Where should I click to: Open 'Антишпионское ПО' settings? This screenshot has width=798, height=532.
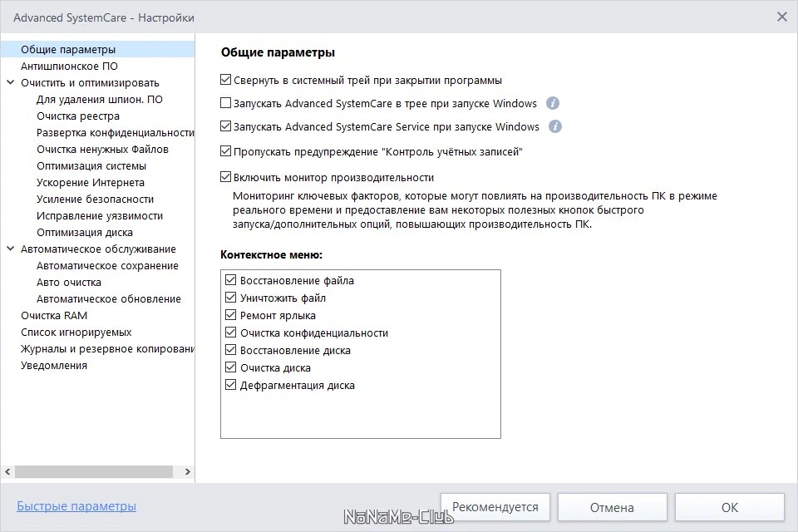coord(69,66)
